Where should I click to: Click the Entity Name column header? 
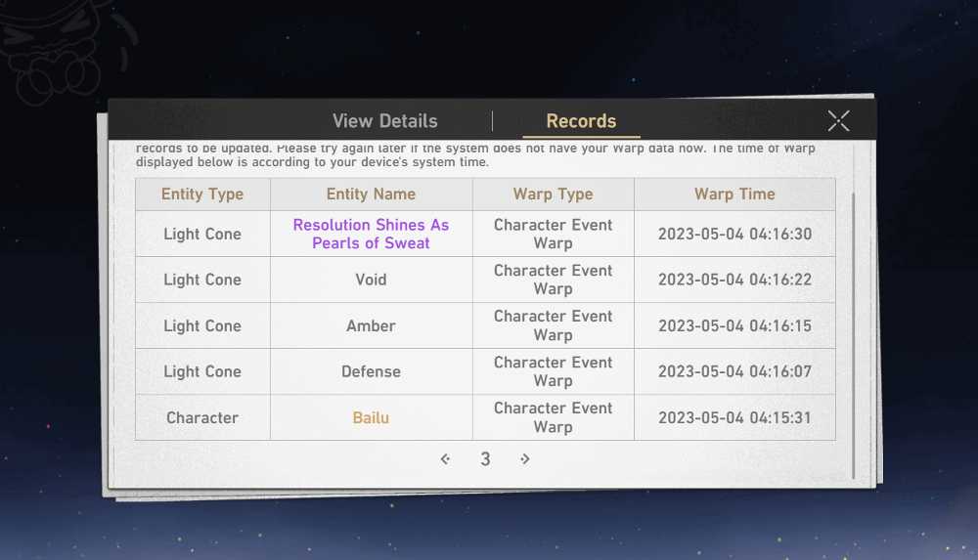point(371,194)
